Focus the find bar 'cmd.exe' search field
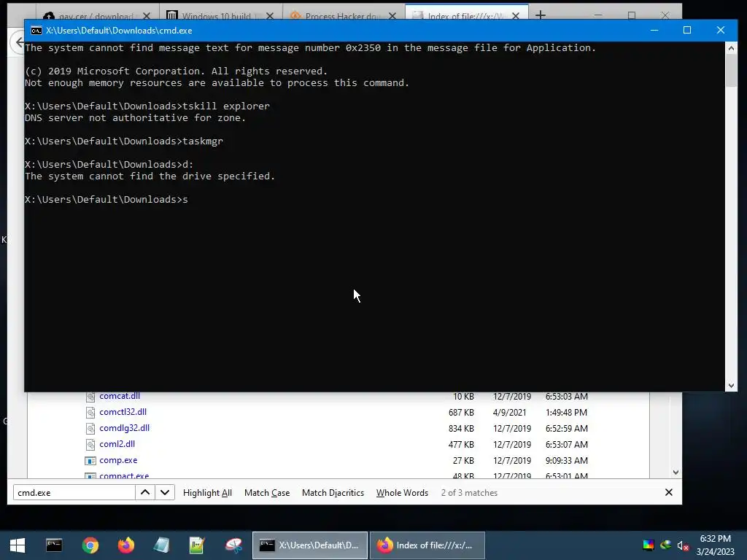 tap(74, 493)
